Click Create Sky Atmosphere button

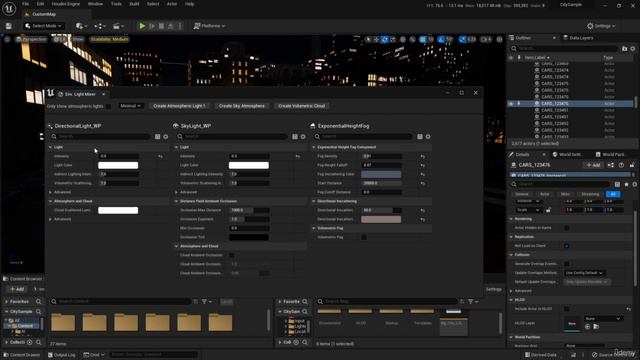pos(242,106)
